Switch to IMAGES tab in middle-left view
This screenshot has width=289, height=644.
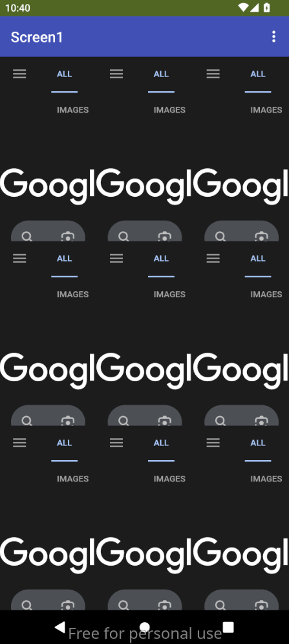point(72,294)
